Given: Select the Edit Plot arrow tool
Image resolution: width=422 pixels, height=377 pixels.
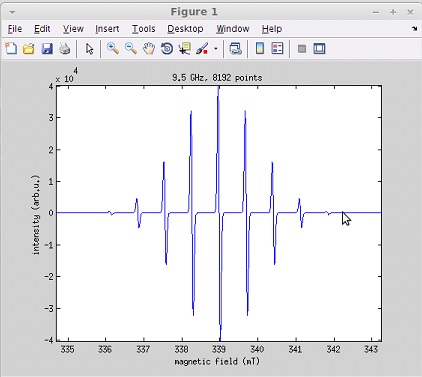Looking at the screenshot, I should pos(89,49).
